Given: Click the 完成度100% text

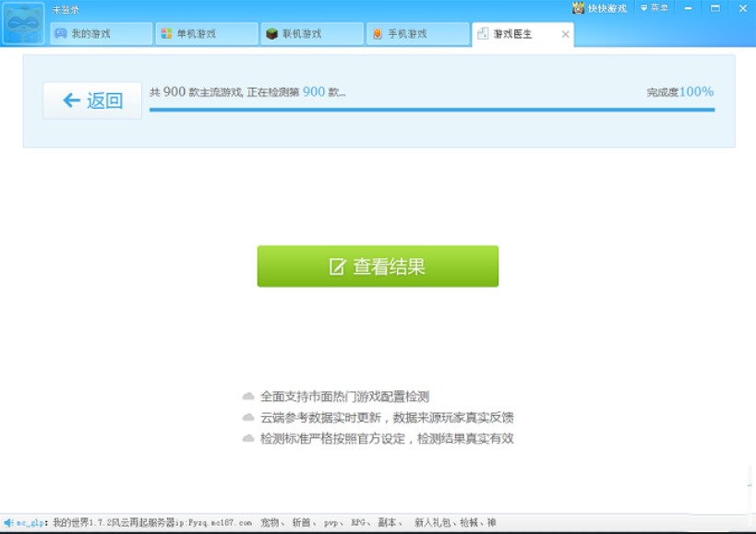Looking at the screenshot, I should click(x=679, y=92).
